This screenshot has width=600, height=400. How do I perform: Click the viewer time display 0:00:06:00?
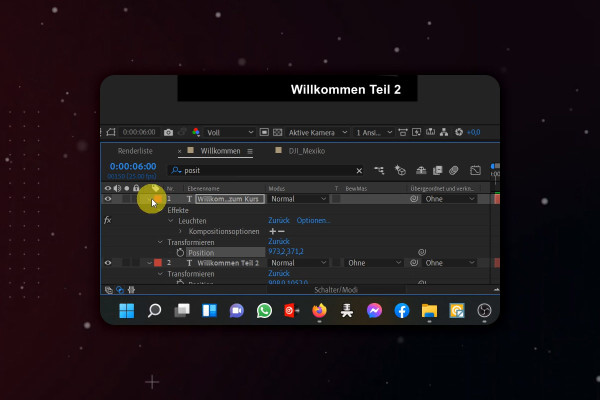pyautogui.click(x=139, y=132)
